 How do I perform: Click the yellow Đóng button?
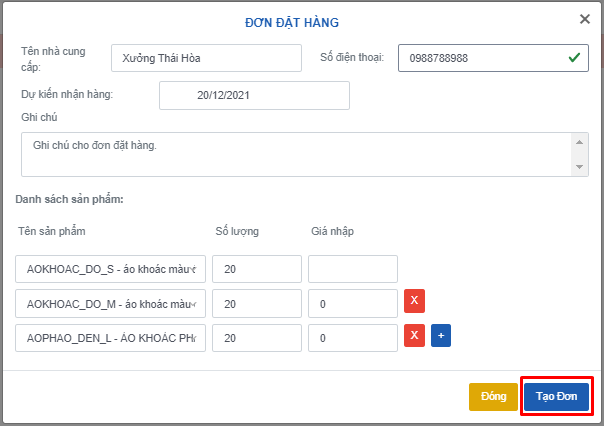(x=493, y=396)
